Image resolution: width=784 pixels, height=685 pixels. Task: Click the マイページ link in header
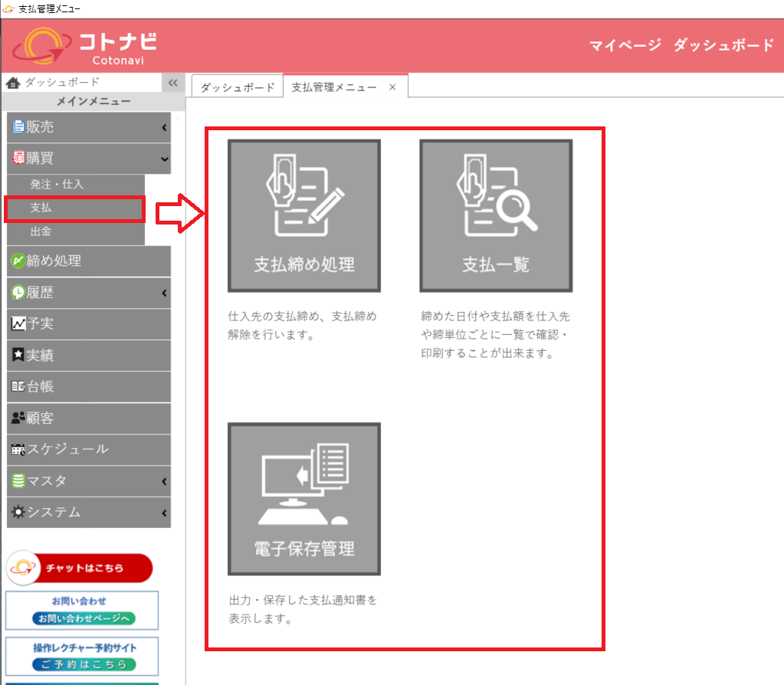(625, 45)
